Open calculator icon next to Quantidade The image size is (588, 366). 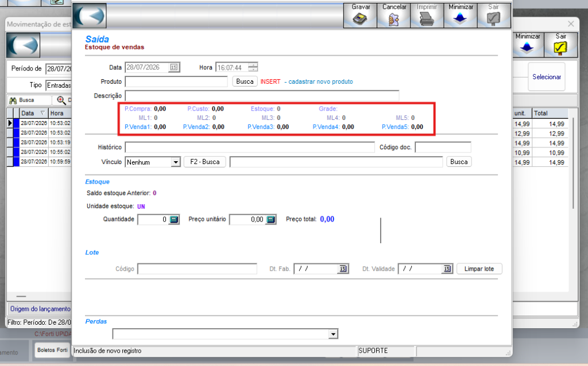[173, 220]
